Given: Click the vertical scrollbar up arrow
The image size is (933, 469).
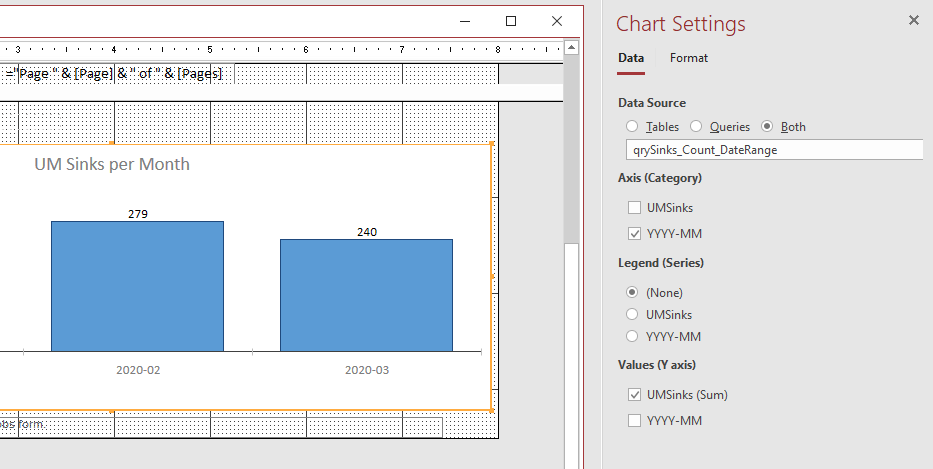Looking at the screenshot, I should 571,48.
